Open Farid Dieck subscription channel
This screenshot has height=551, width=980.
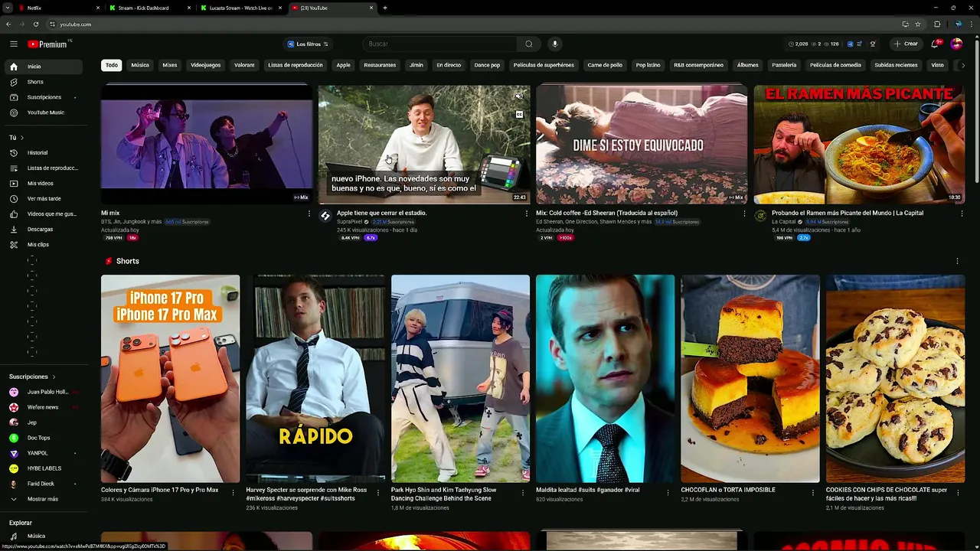pos(42,484)
